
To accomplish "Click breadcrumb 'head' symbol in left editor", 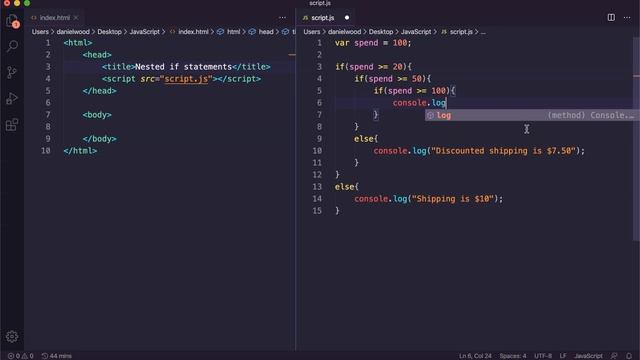I will (x=266, y=31).
